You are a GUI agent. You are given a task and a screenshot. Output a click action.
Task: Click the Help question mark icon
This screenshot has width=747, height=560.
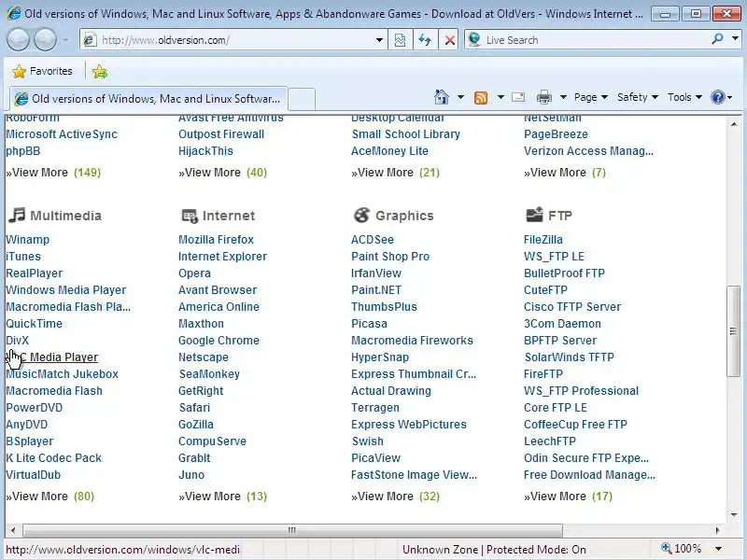[717, 97]
